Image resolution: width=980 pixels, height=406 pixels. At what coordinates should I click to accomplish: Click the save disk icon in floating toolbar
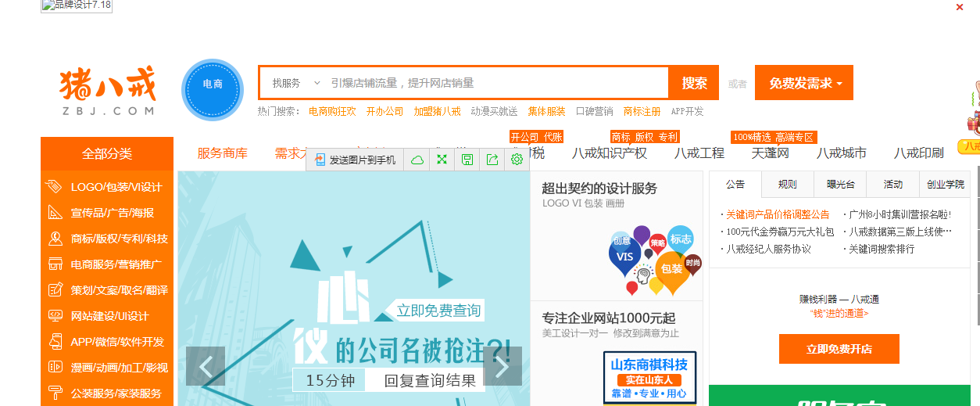pos(467,160)
